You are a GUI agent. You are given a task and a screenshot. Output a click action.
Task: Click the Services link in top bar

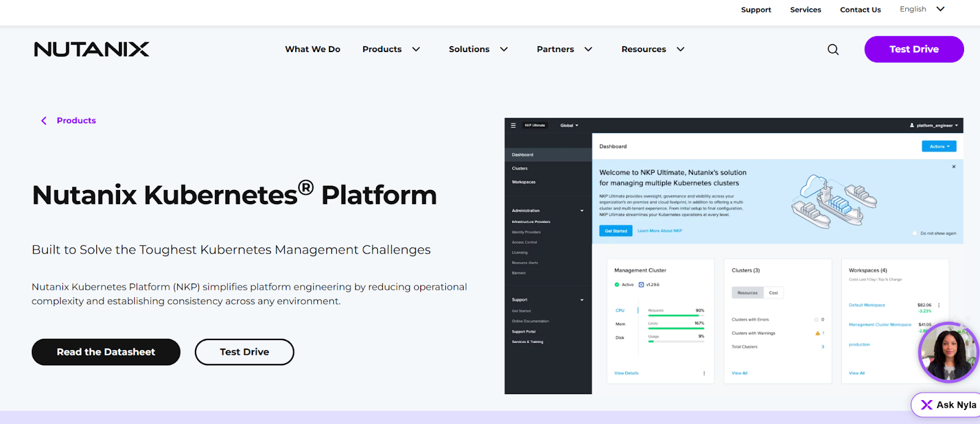coord(805,10)
